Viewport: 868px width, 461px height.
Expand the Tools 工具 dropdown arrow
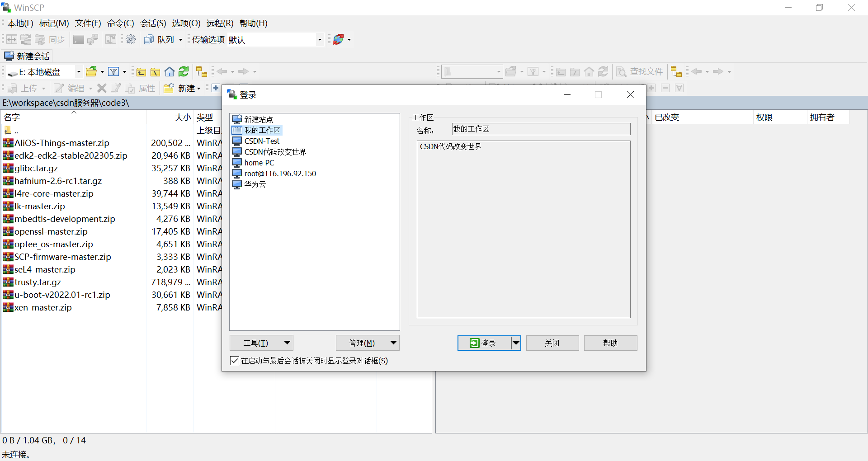pyautogui.click(x=287, y=343)
